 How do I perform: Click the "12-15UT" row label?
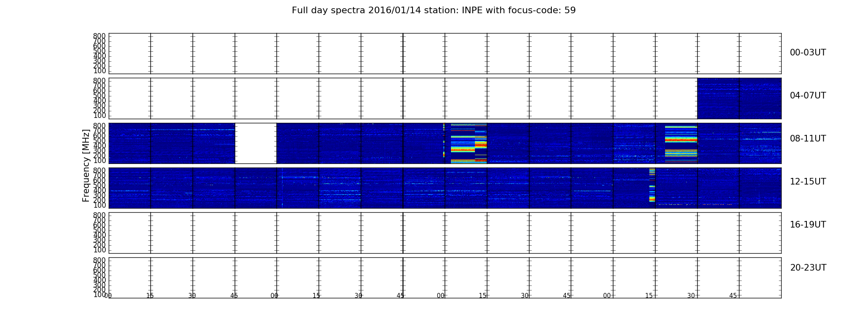pyautogui.click(x=808, y=182)
